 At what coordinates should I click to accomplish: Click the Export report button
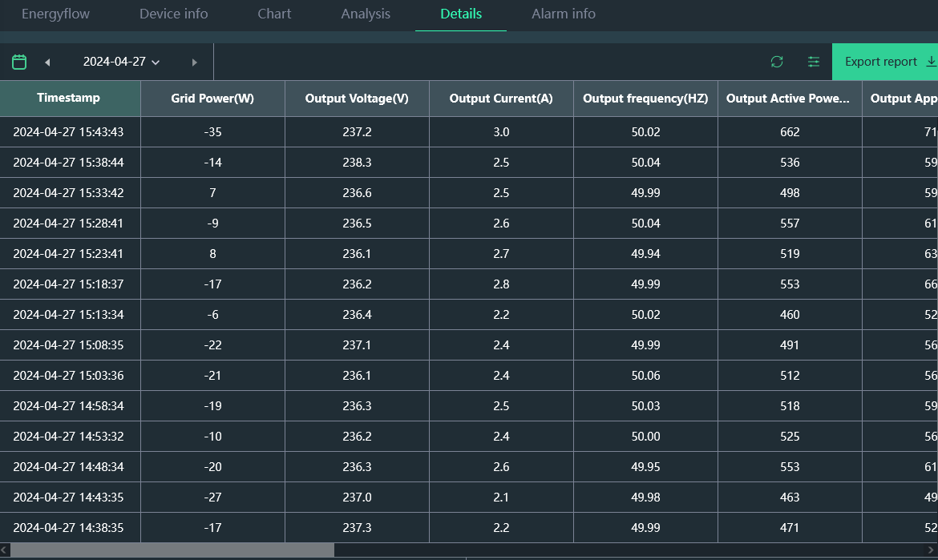tap(885, 62)
